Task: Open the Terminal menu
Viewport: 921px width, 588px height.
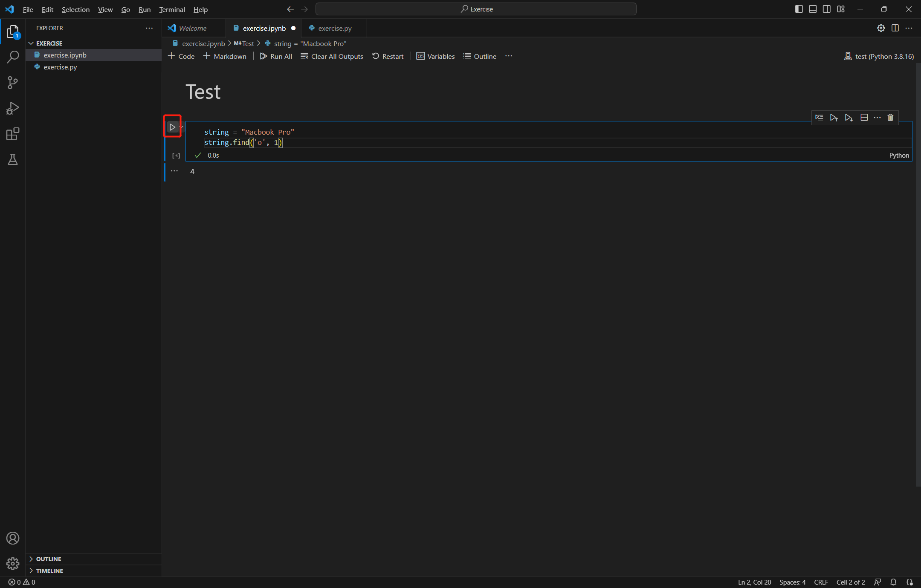Action: coord(172,9)
